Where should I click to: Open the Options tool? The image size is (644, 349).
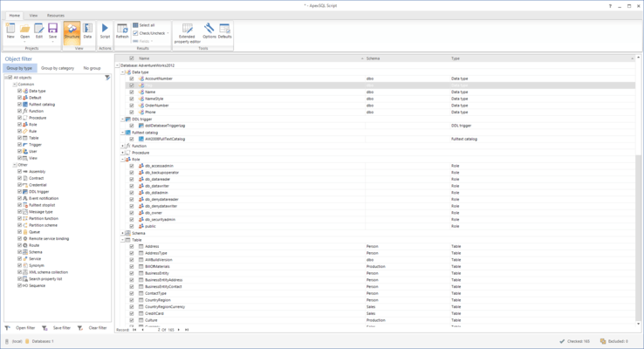point(209,31)
